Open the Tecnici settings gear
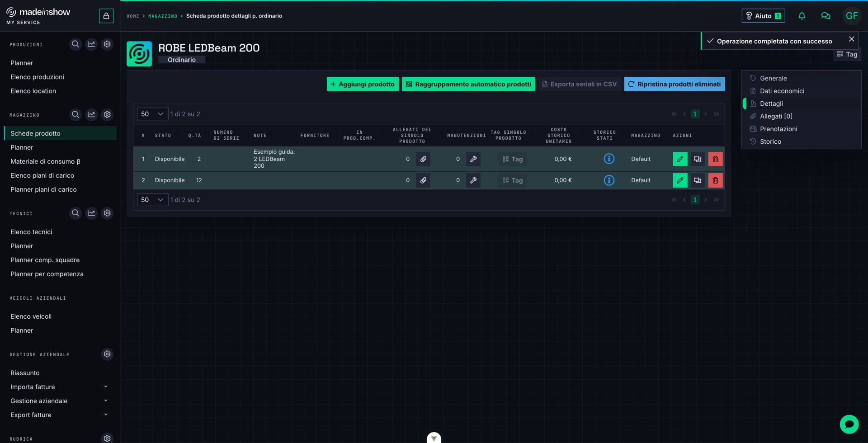This screenshot has height=443, width=868. tap(107, 213)
